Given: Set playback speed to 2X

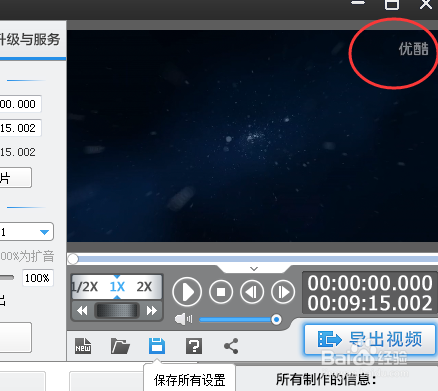Looking at the screenshot, I should [x=144, y=287].
